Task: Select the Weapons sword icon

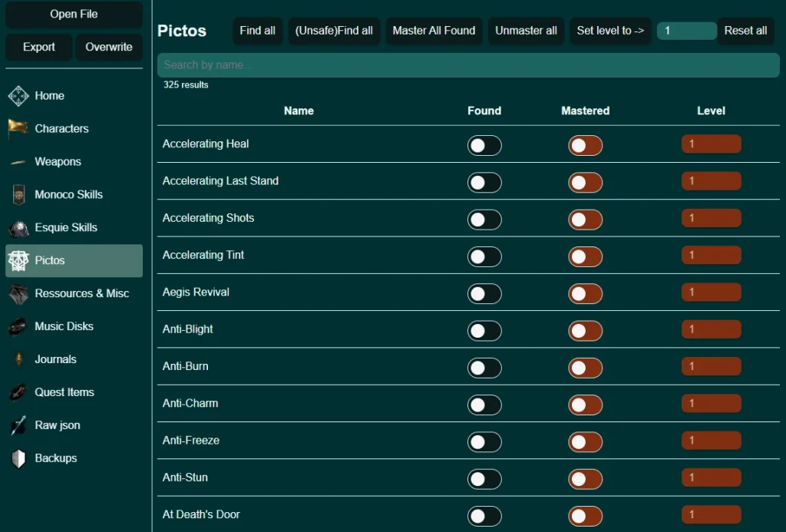Action: click(18, 162)
